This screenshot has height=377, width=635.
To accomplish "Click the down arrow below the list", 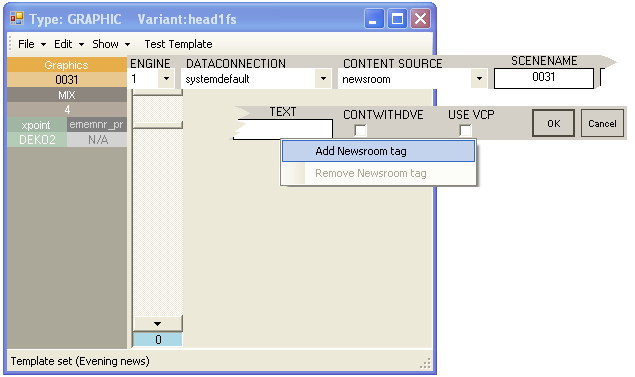I will coord(158,324).
